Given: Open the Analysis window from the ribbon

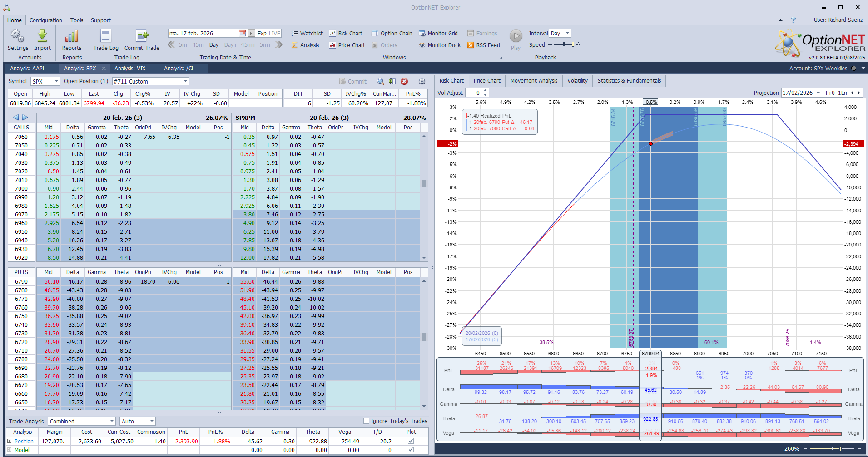Looking at the screenshot, I should tap(305, 45).
